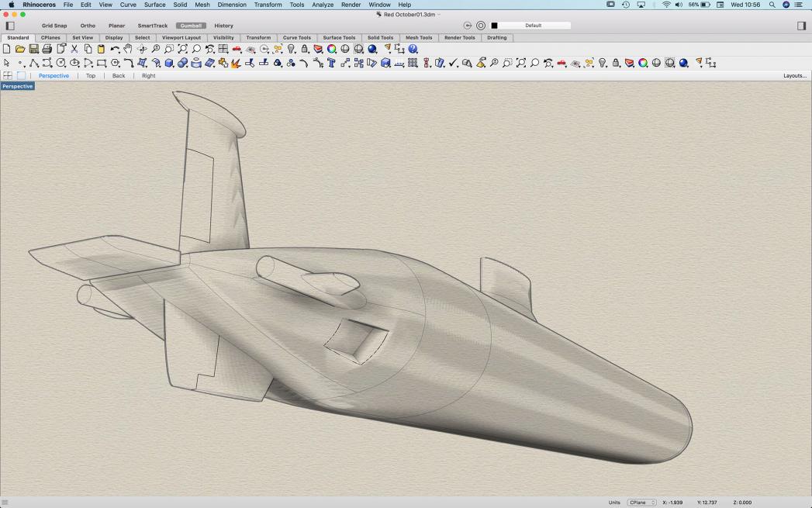
Task: Open the Help question mark icon
Action: pos(413,50)
